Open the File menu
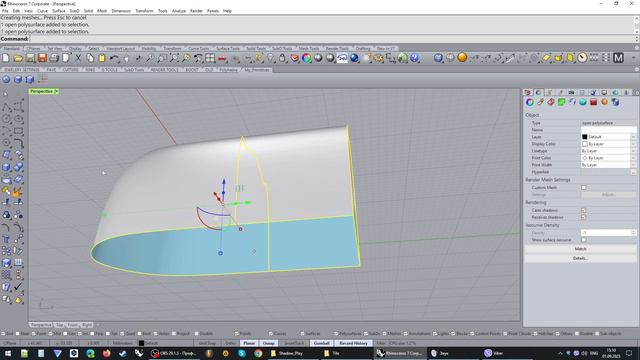This screenshot has height=360, width=640. 5,11
